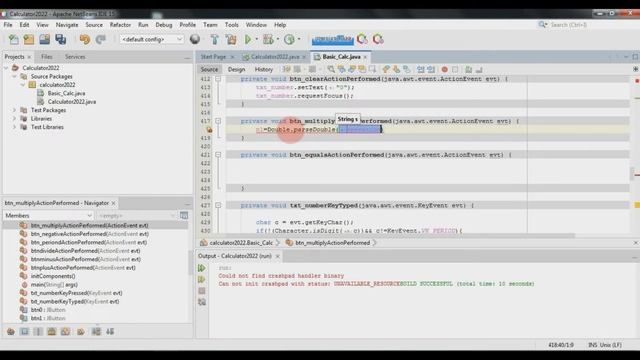The width and height of the screenshot is (640, 360).
Task: Switch to the Start Page tab
Action: (x=213, y=57)
